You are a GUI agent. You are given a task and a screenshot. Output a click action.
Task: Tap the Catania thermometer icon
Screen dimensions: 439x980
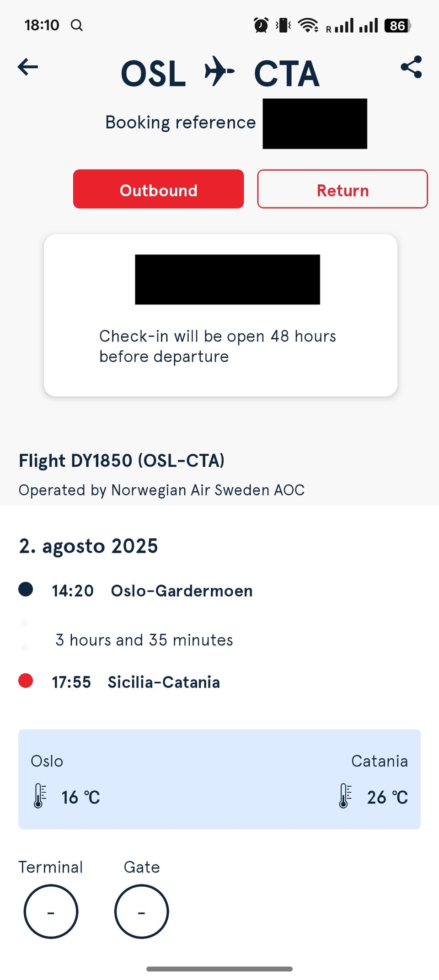(x=345, y=796)
